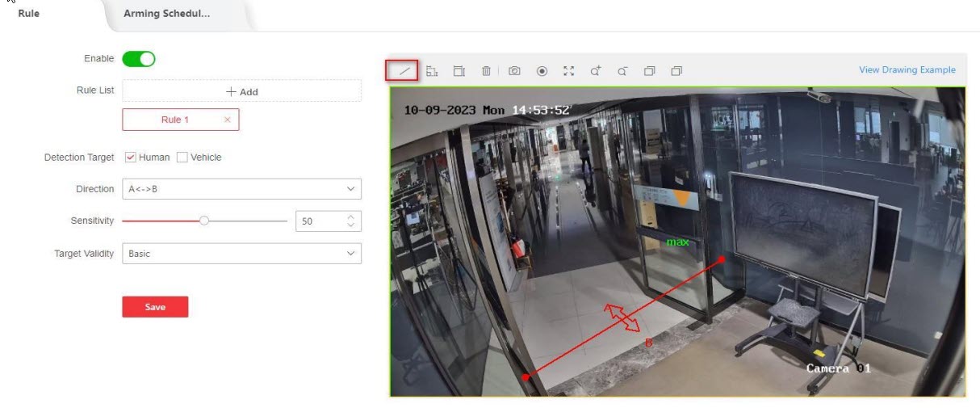Turn off the Enable switch

138,59
